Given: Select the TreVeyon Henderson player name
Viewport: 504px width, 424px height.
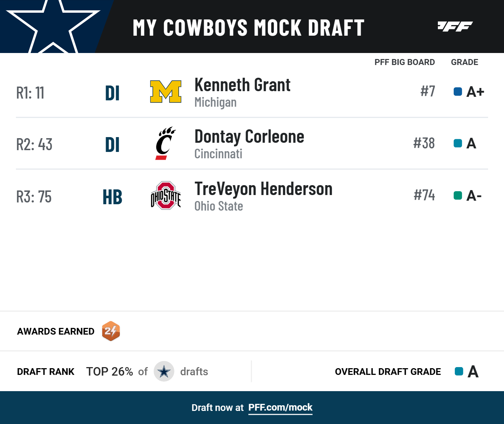Looking at the screenshot, I should coord(263,189).
